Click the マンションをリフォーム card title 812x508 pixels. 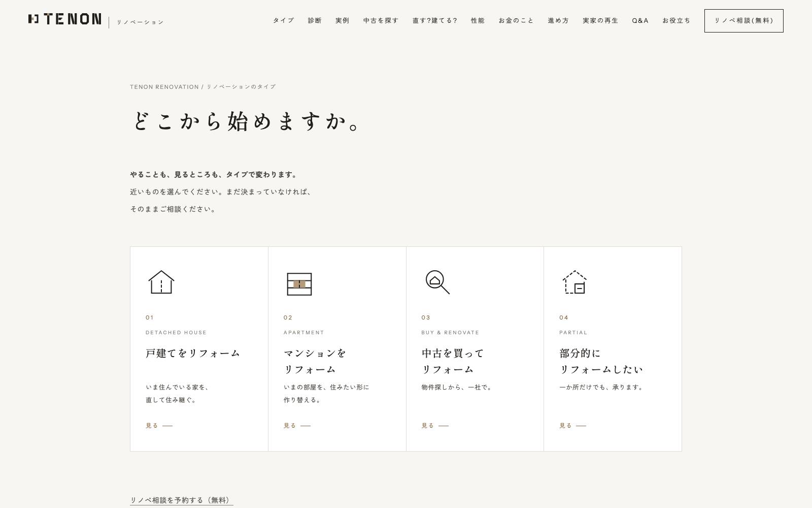[x=315, y=361]
